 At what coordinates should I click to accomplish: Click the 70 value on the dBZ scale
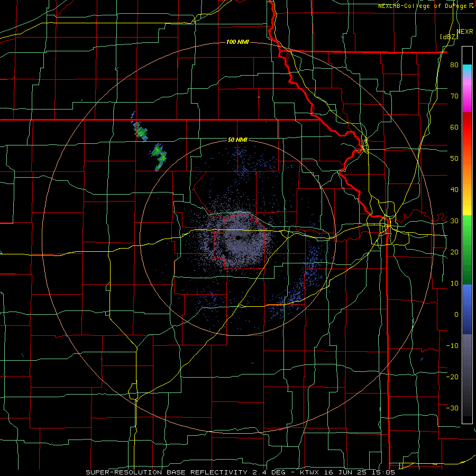coord(454,96)
